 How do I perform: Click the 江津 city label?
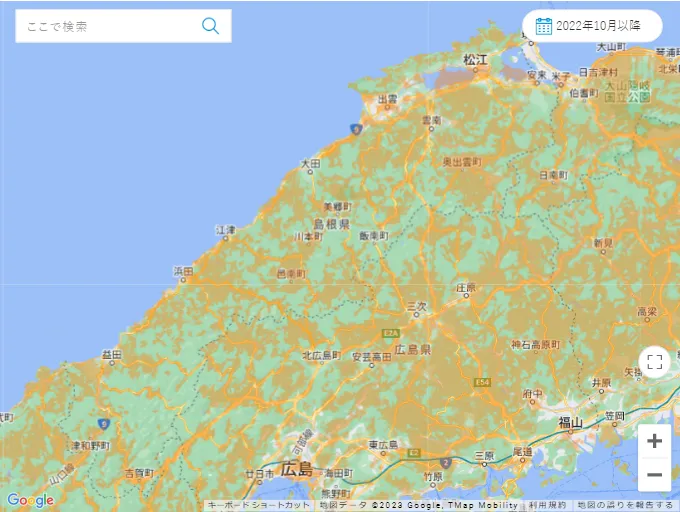pyautogui.click(x=226, y=230)
